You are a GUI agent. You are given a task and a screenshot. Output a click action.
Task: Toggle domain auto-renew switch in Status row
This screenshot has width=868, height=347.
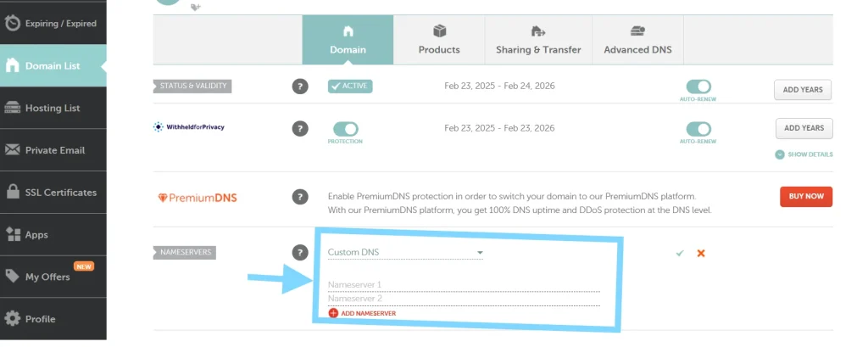click(698, 87)
